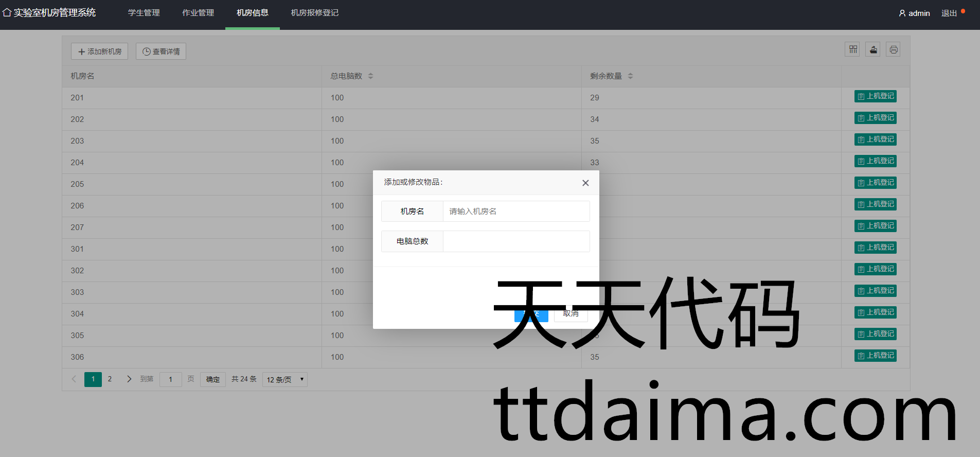
Task: Click 添加新机房 button
Action: point(99,51)
